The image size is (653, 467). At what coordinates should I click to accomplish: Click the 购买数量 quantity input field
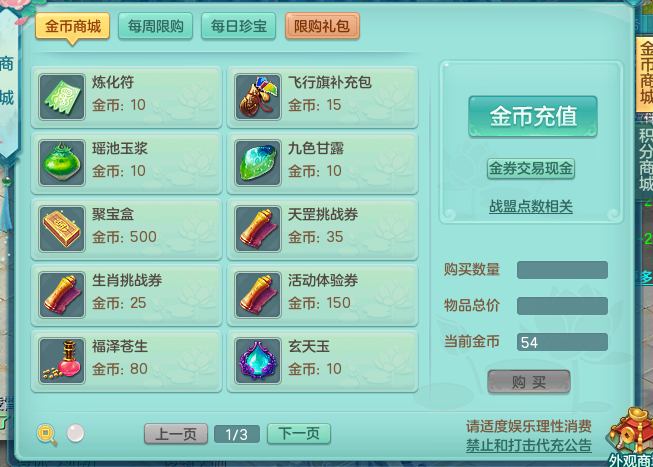(x=562, y=270)
